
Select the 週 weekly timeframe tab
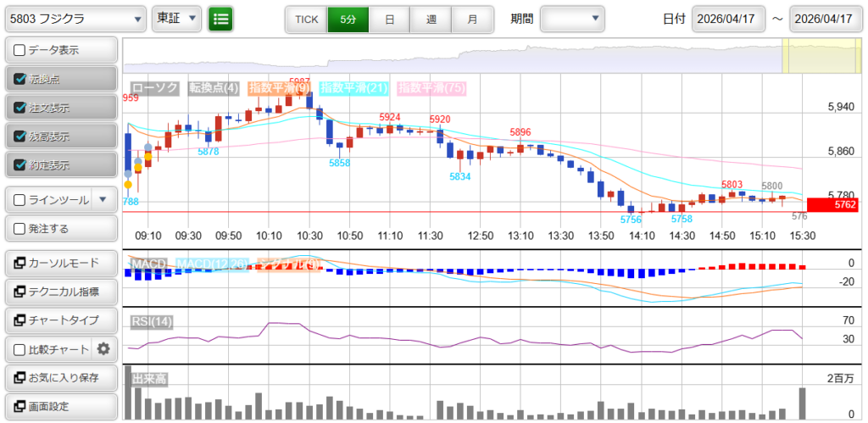[x=431, y=18]
